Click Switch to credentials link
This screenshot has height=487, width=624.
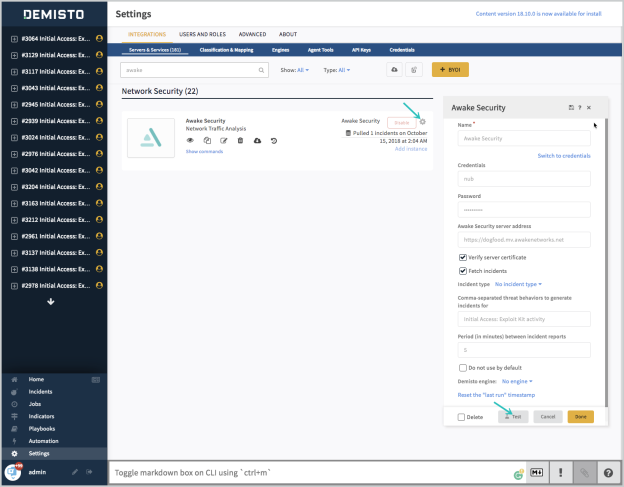click(x=564, y=156)
